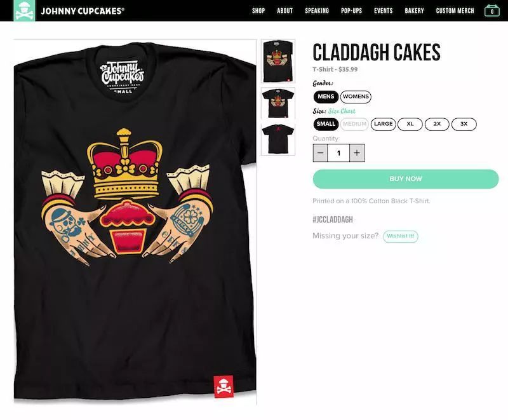This screenshot has height=420, width=508.
Task: Click the Johnny Cupcakes skull logo icon
Action: click(x=24, y=10)
